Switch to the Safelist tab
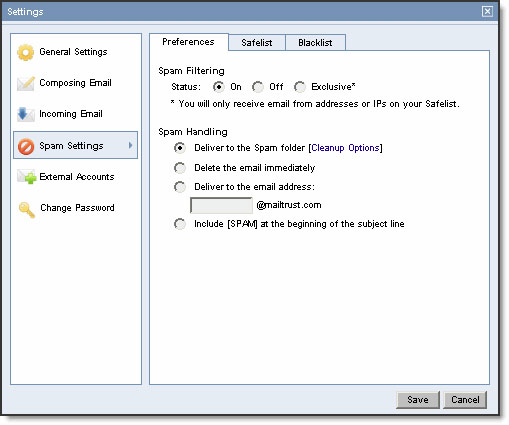The width and height of the screenshot is (509, 425). pyautogui.click(x=257, y=43)
